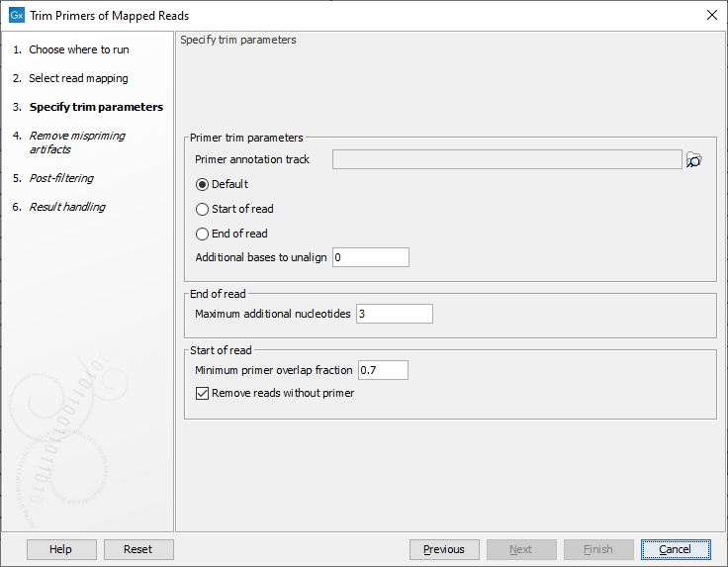Click the Gx application icon in title bar
Viewport: 728px width, 567px height.
[x=16, y=16]
